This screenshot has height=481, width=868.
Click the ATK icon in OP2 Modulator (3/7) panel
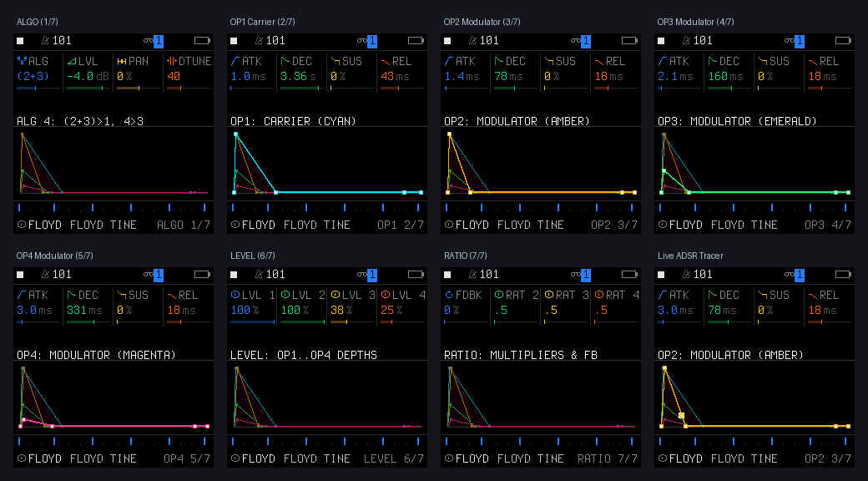click(449, 61)
